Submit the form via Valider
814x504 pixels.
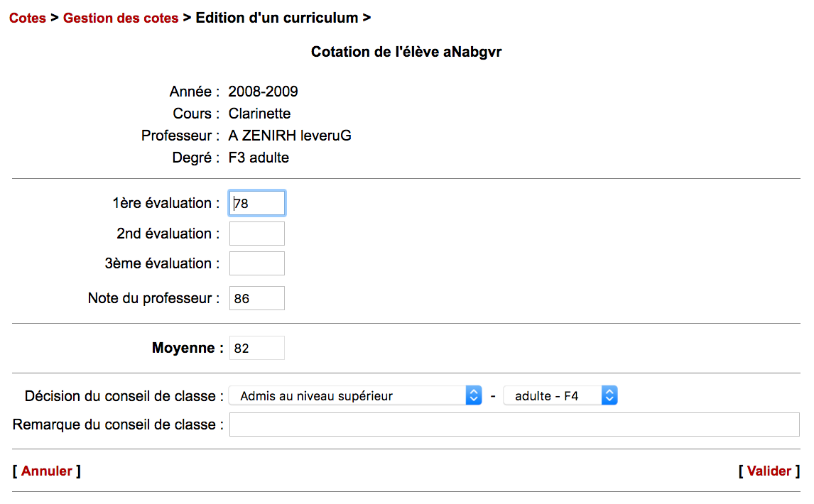point(769,471)
